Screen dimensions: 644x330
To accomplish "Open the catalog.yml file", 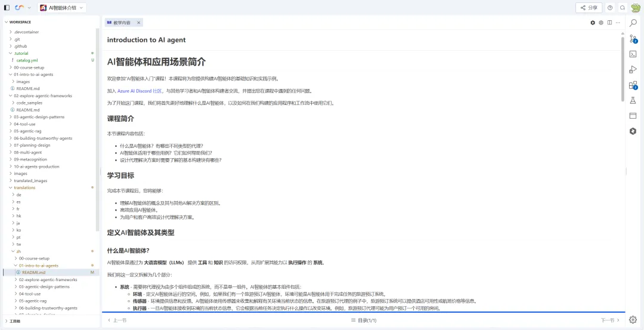I will click(27, 60).
